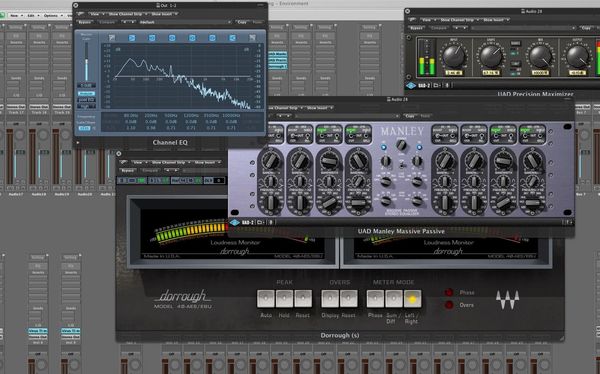Click the last right-channel gain knob on Manley
This screenshot has width=600, height=374.
pos(532,161)
